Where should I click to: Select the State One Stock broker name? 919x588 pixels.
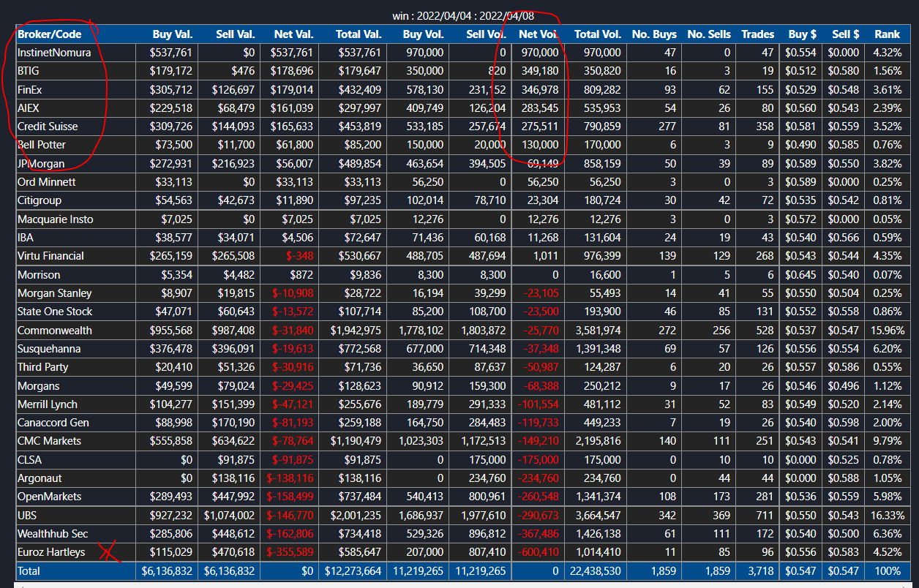tap(55, 311)
